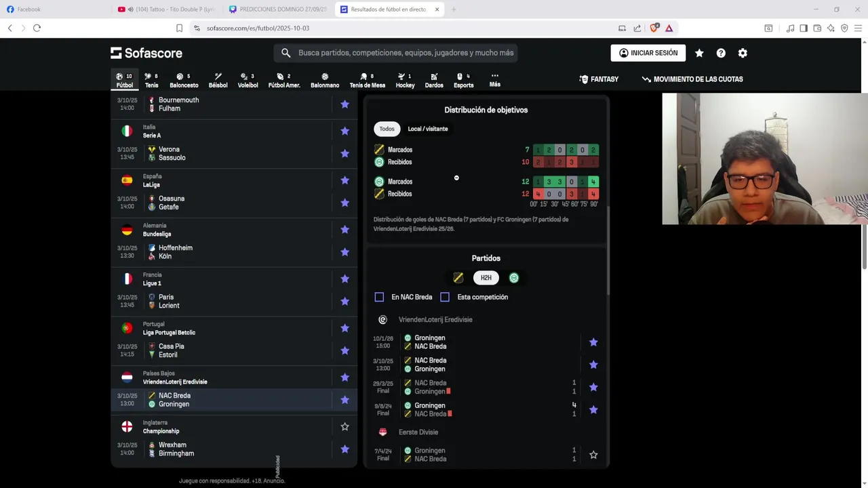Open a new browser tab with plus
868x488 pixels.
click(x=454, y=9)
